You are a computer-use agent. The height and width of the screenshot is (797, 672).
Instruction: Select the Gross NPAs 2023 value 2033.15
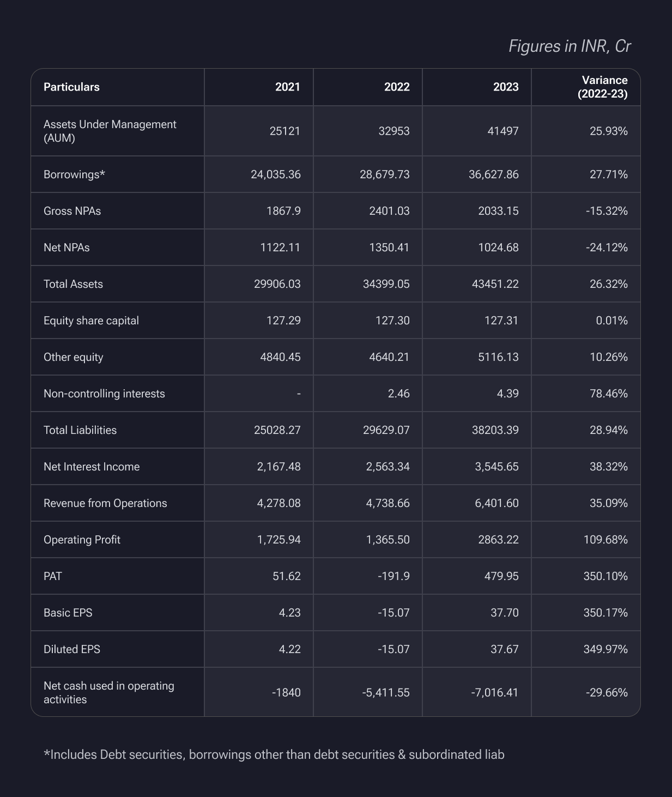point(498,211)
